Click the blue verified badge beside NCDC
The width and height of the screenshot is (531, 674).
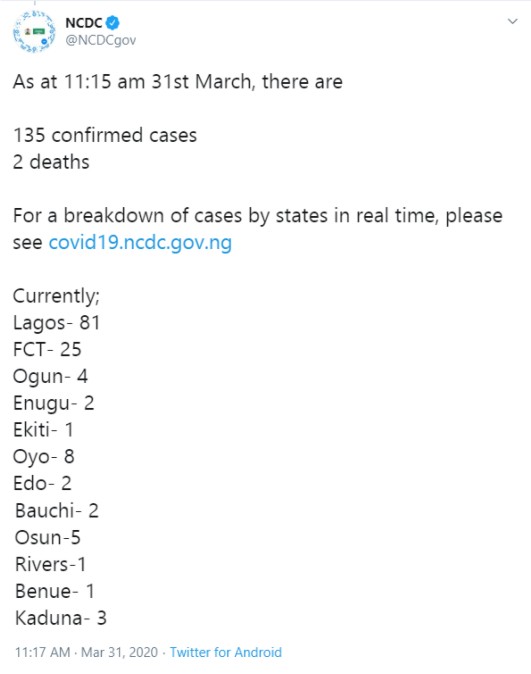tap(113, 22)
